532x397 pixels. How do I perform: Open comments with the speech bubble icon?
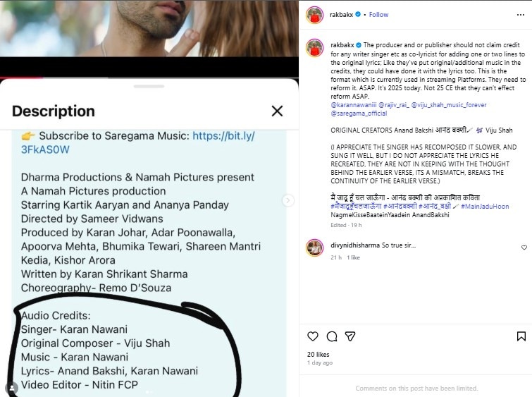(331, 336)
